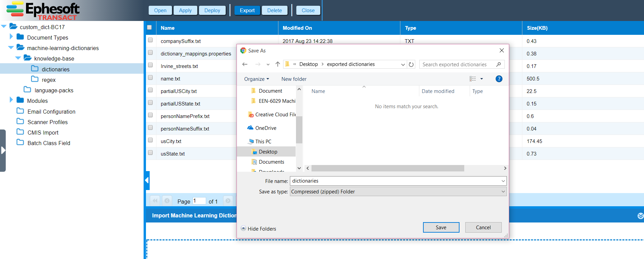Click the Back arrow in Save As dialog
The height and width of the screenshot is (259, 644).
pyautogui.click(x=245, y=64)
